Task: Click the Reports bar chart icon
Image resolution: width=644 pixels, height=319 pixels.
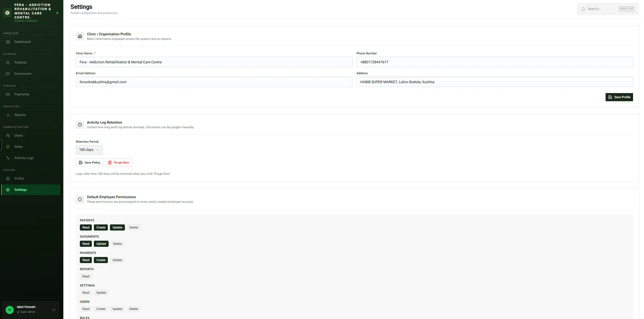Action: pos(8,115)
